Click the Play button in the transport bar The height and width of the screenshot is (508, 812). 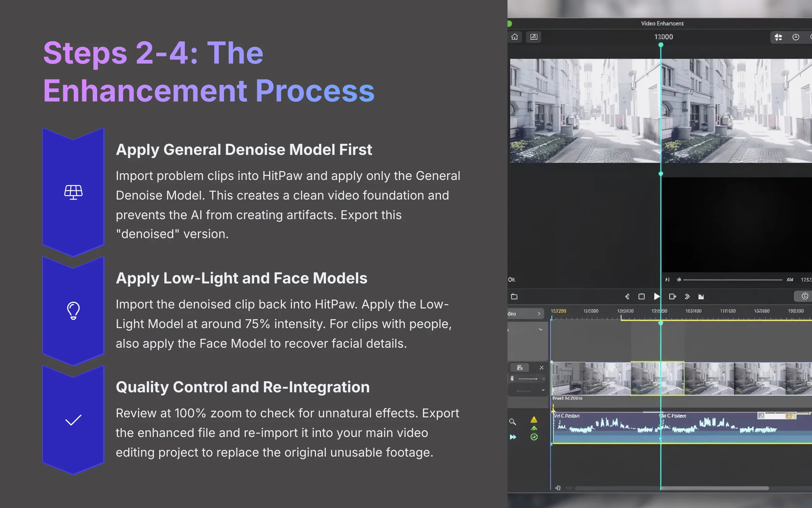(x=657, y=297)
